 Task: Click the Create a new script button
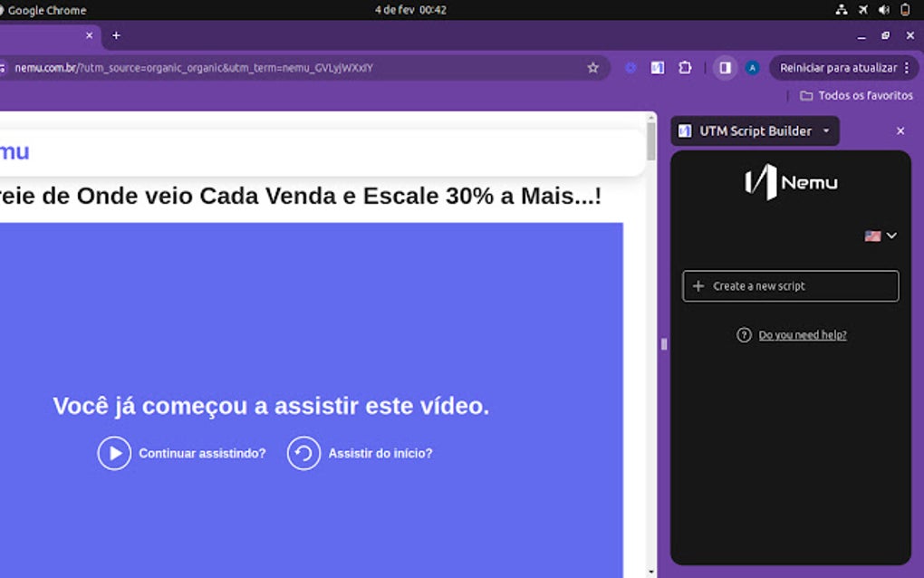pos(791,286)
